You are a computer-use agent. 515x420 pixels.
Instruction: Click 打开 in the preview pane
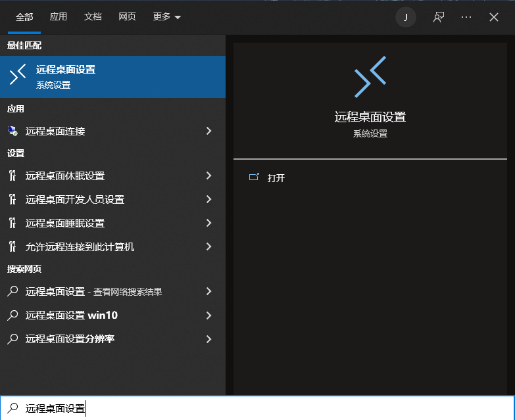tap(276, 178)
